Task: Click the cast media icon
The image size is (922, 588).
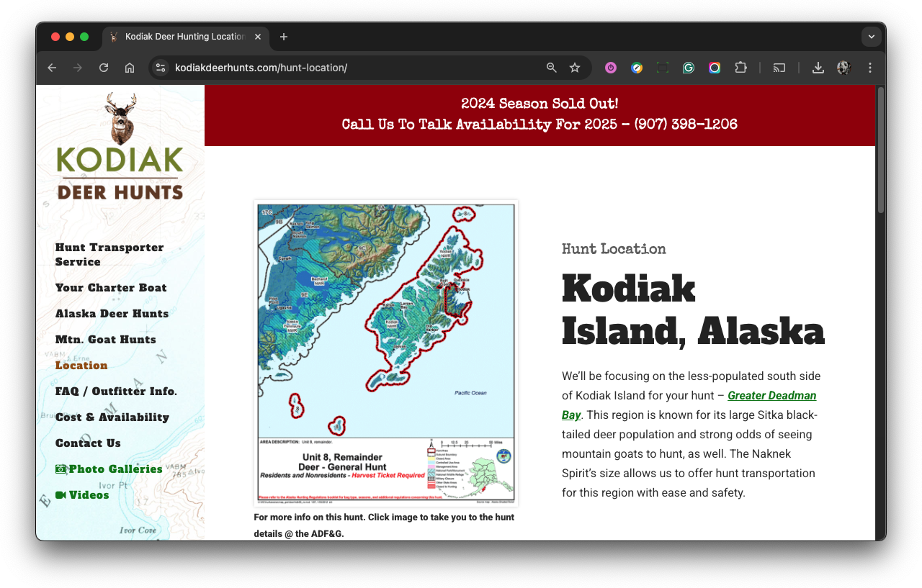Action: click(779, 68)
